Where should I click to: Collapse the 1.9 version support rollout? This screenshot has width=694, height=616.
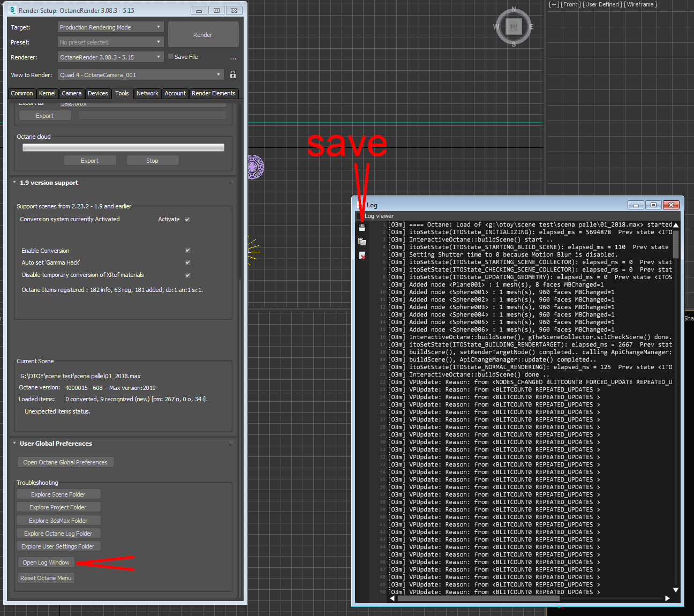[x=14, y=182]
